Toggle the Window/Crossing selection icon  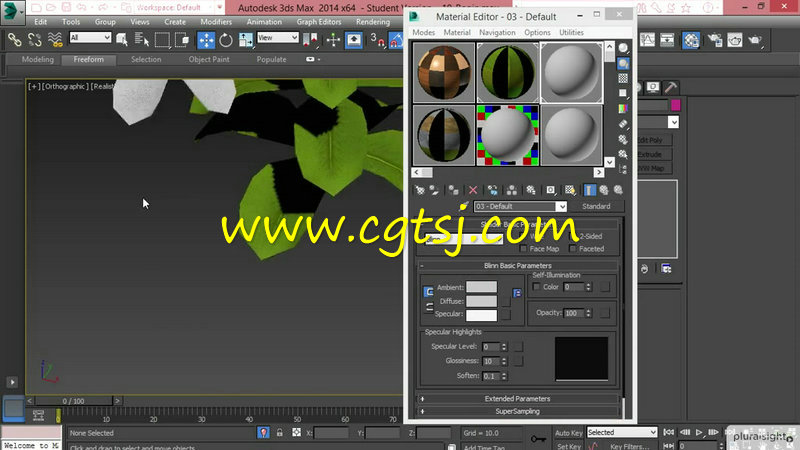coord(182,39)
